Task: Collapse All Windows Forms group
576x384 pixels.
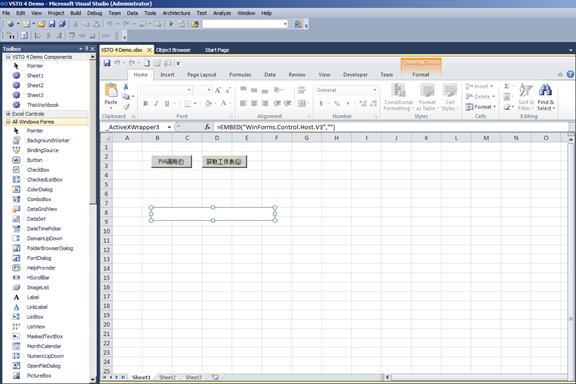Action: pos(8,122)
